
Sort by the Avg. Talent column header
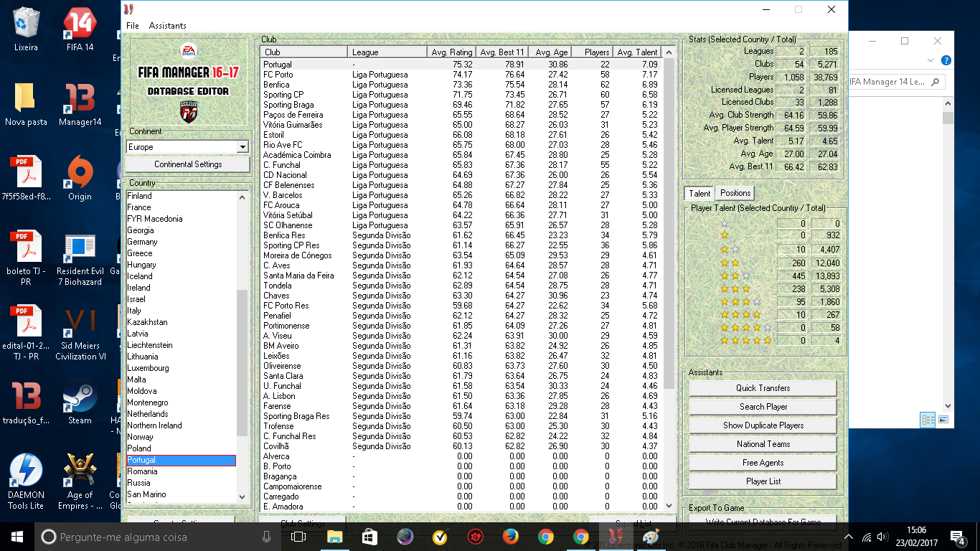tap(636, 52)
